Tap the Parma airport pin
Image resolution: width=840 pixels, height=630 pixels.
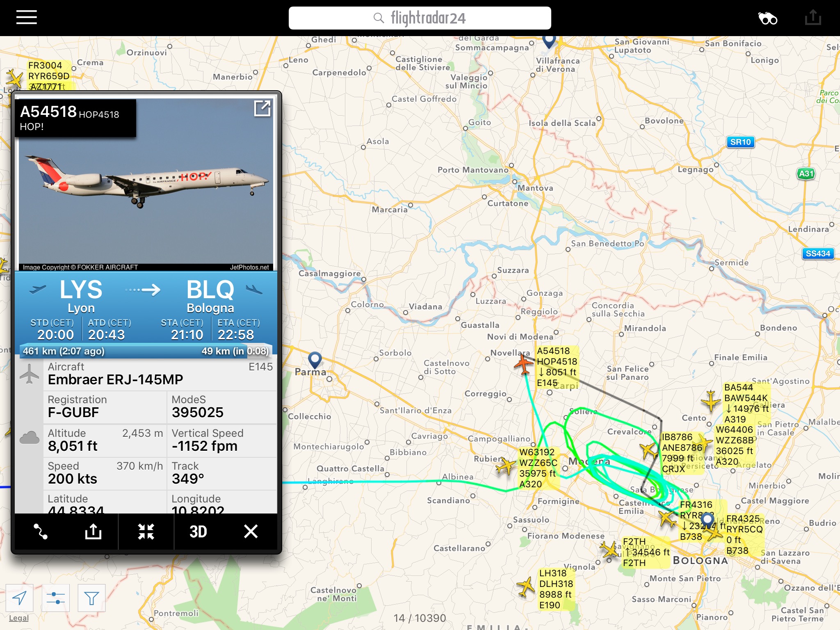[x=315, y=361]
